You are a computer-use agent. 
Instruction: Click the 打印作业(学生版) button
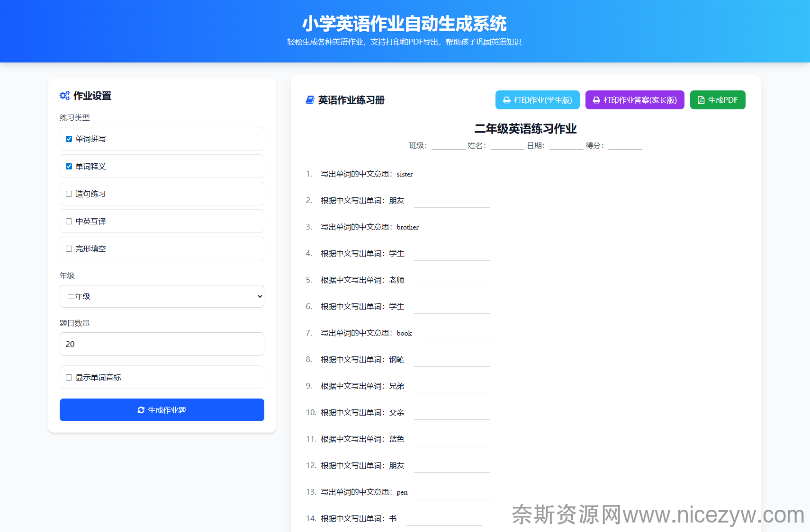click(537, 100)
